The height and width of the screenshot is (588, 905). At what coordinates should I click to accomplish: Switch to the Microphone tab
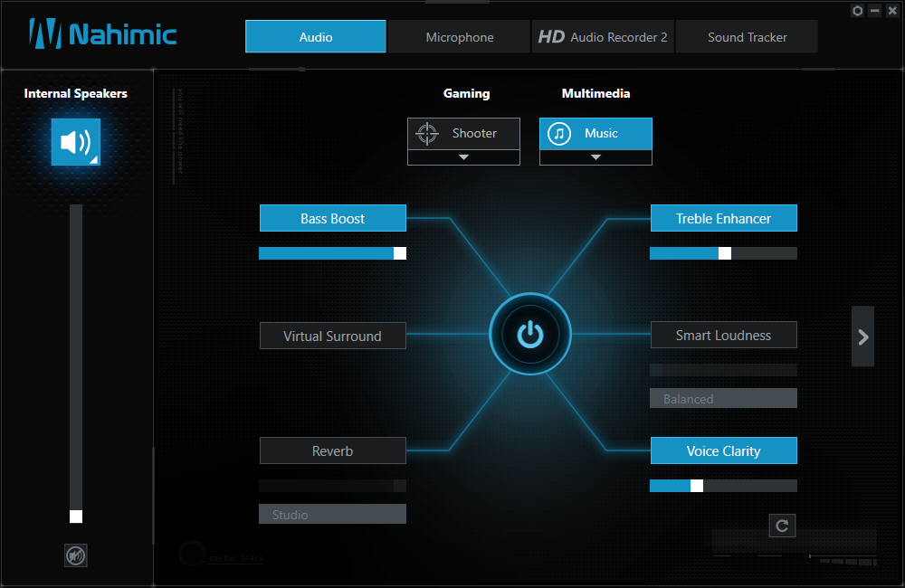point(460,37)
